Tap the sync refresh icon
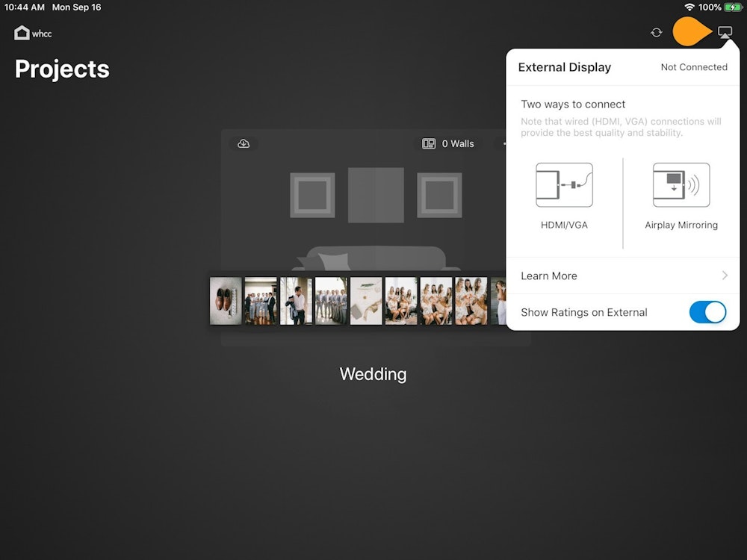The height and width of the screenshot is (560, 747). point(656,32)
